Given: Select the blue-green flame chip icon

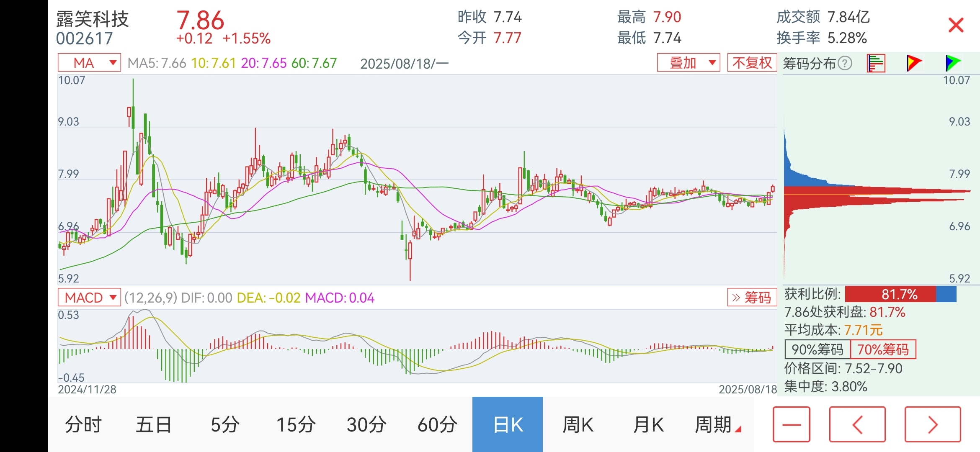Looking at the screenshot, I should coord(953,63).
